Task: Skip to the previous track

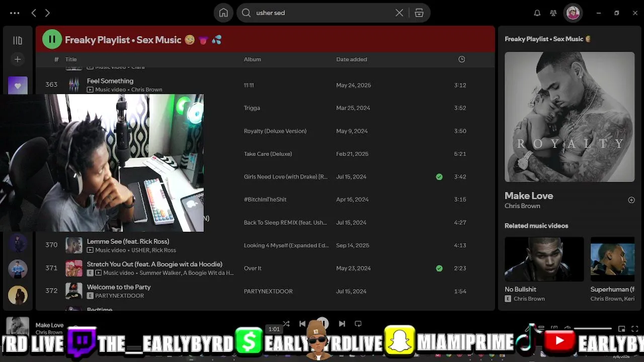Action: (302, 324)
